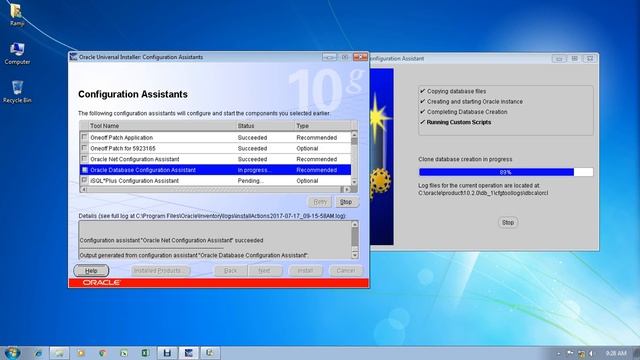This screenshot has height=360, width=640.
Task: Click the Oracle installer title bar icon
Action: (73, 57)
